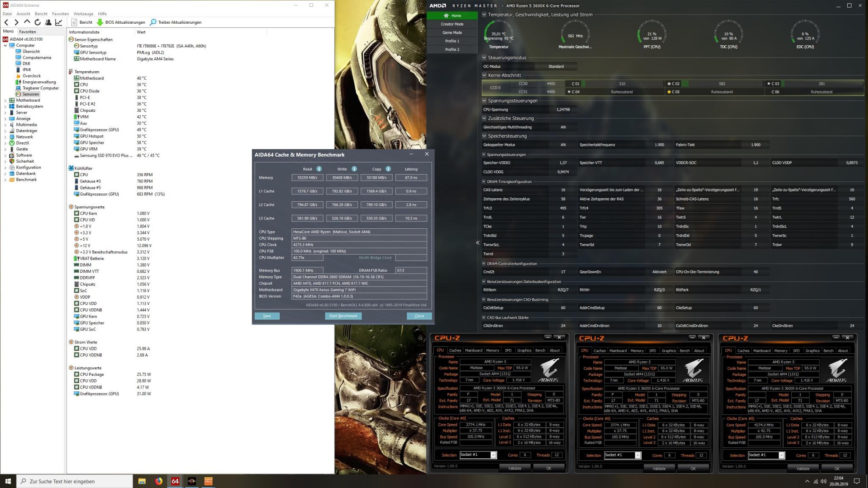The height and width of the screenshot is (488, 868).
Task: Refresh the AIDA64 sensor view
Action: pyautogui.click(x=37, y=22)
